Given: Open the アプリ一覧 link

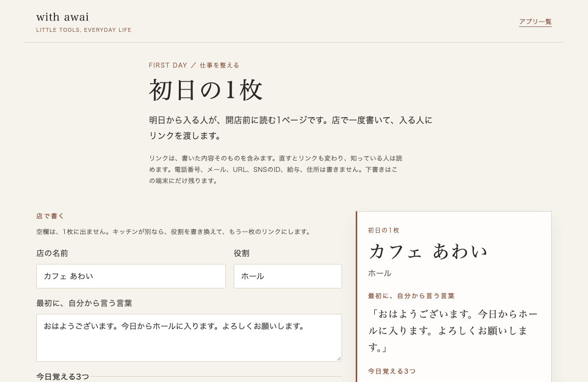Looking at the screenshot, I should pos(535,22).
